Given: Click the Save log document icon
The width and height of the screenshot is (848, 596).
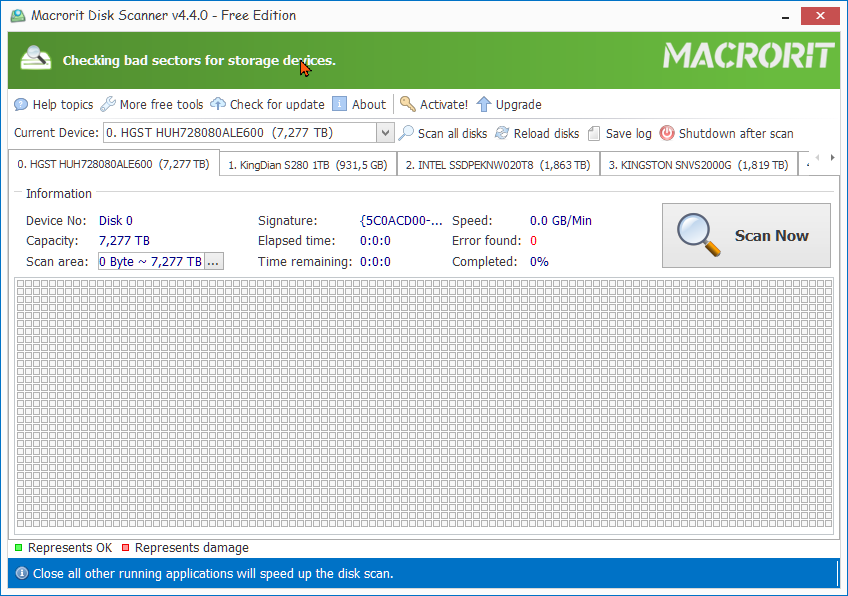Looking at the screenshot, I should tap(594, 133).
